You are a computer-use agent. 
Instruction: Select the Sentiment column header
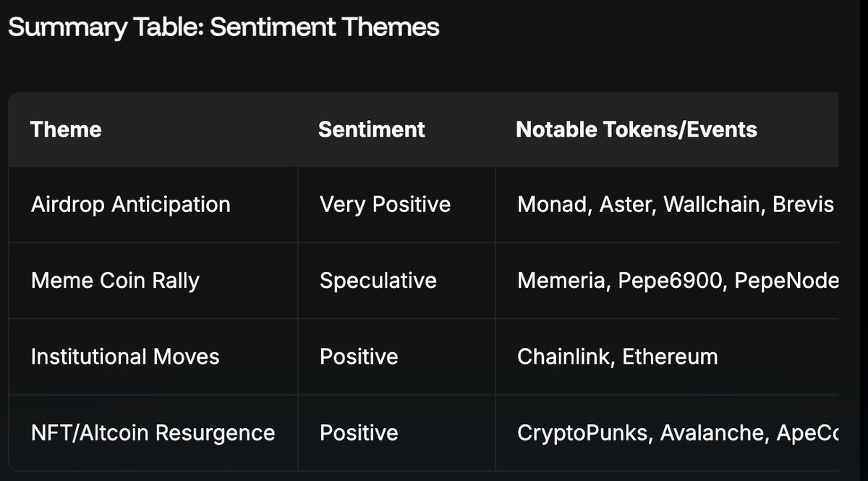(x=372, y=129)
